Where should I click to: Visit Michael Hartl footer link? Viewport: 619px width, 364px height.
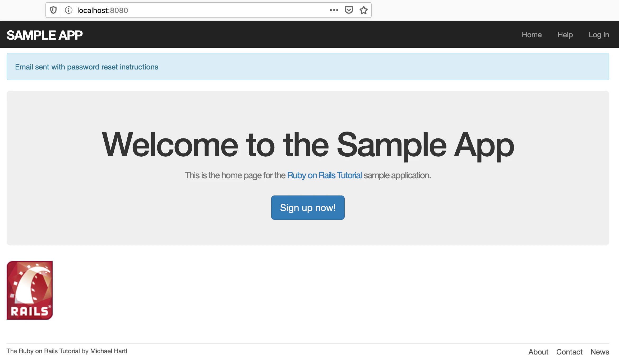[109, 351]
